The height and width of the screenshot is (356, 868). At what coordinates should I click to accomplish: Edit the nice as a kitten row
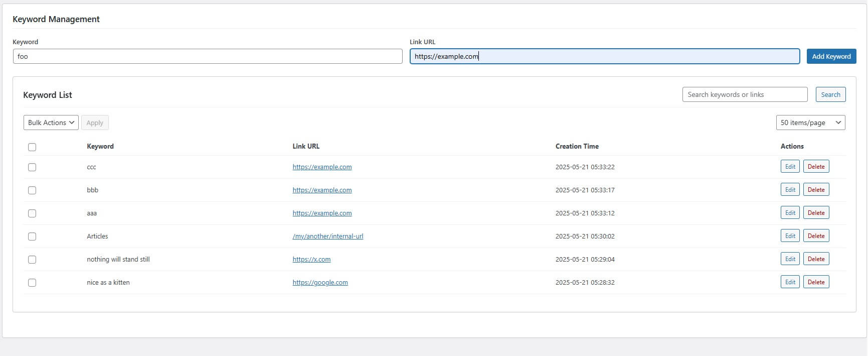(790, 282)
